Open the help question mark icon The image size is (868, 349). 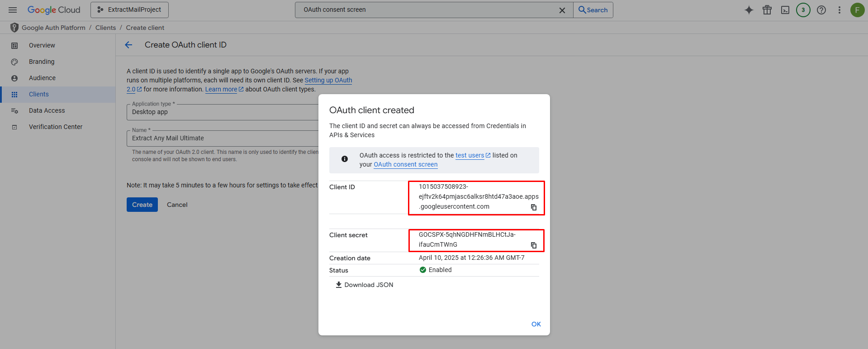click(x=821, y=10)
